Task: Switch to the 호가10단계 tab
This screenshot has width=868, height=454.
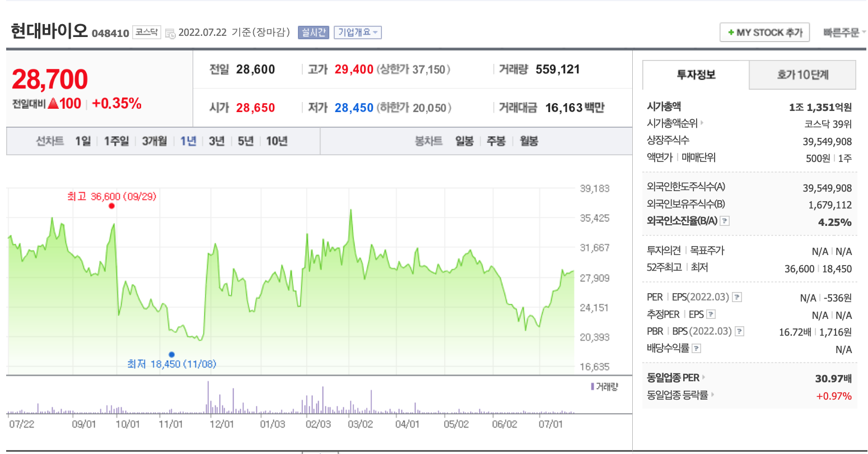Action: click(802, 75)
